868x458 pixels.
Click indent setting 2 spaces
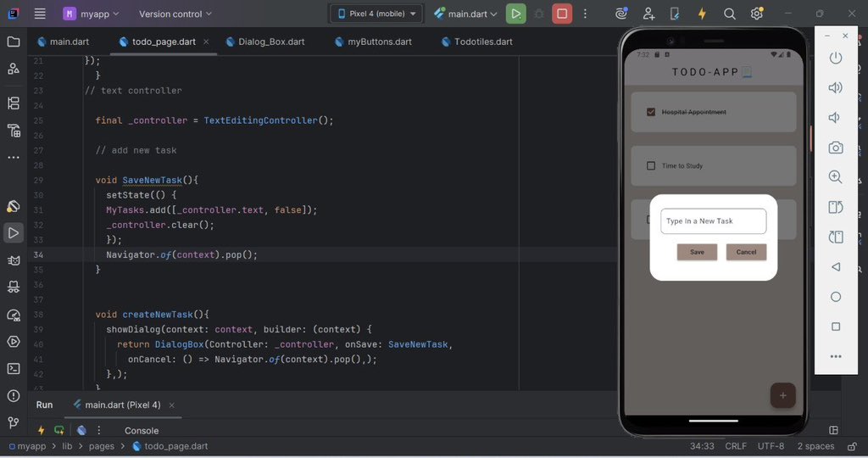[815, 446]
